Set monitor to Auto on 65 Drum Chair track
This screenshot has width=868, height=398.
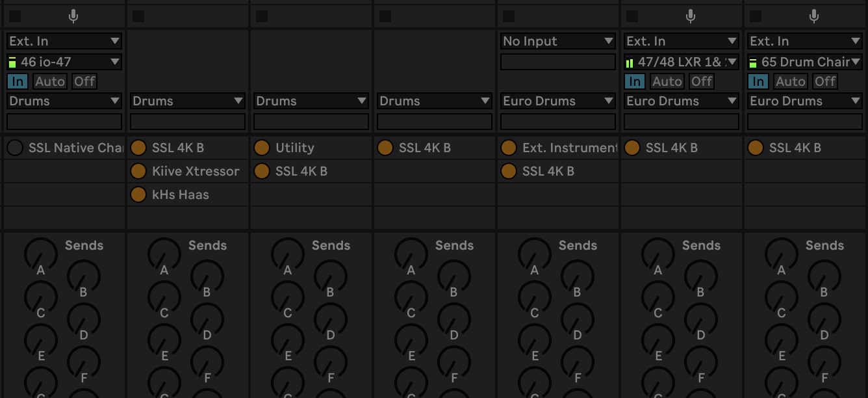click(791, 81)
